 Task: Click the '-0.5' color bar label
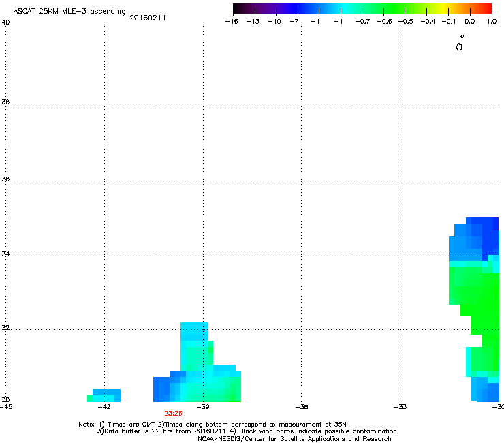click(x=406, y=22)
